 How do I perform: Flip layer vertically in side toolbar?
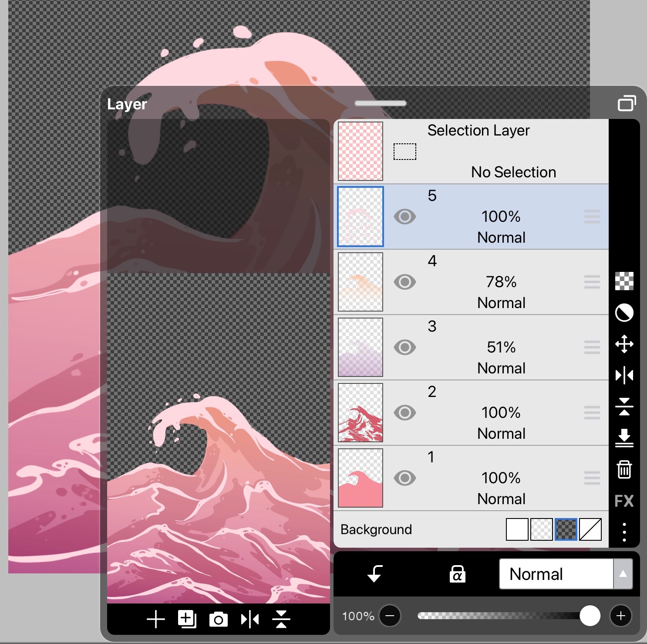pyautogui.click(x=624, y=407)
